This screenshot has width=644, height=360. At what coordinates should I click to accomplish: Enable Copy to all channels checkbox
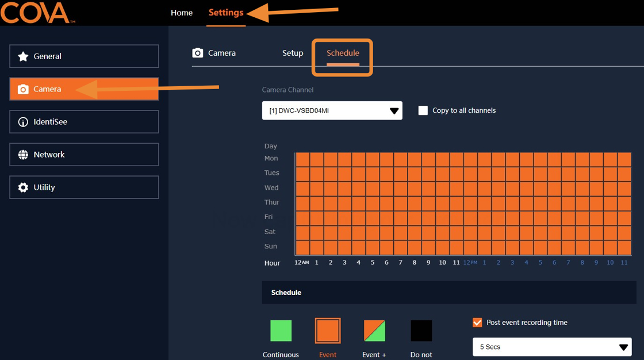pyautogui.click(x=423, y=110)
